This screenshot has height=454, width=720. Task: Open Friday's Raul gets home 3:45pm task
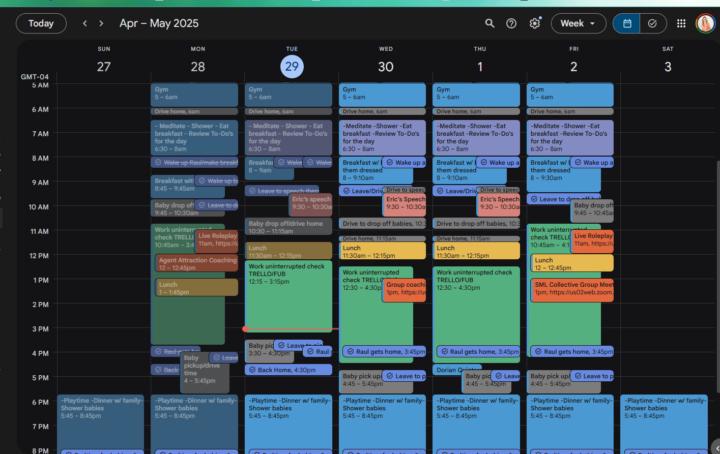(x=572, y=351)
